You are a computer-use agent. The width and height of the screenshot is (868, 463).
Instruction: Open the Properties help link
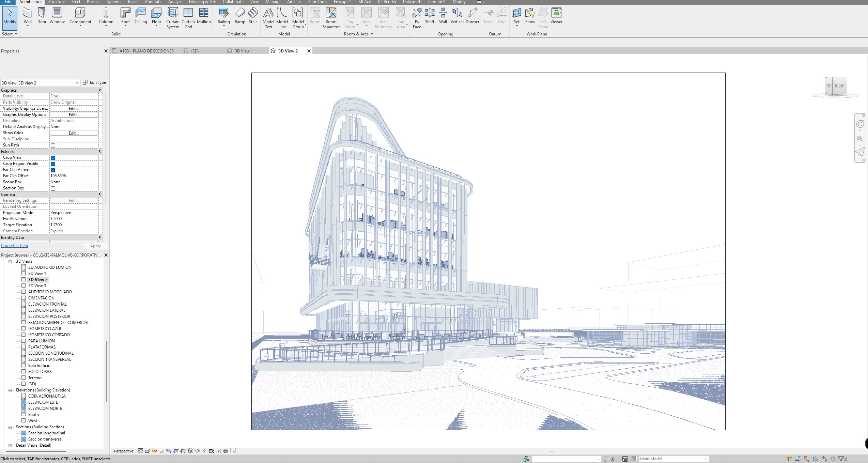pyautogui.click(x=15, y=246)
